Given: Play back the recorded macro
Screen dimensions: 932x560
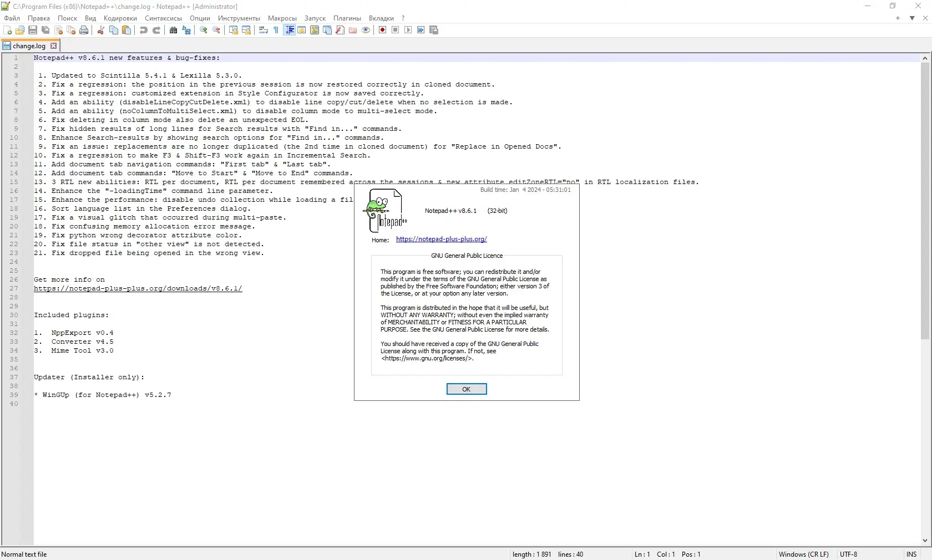Looking at the screenshot, I should 408,30.
